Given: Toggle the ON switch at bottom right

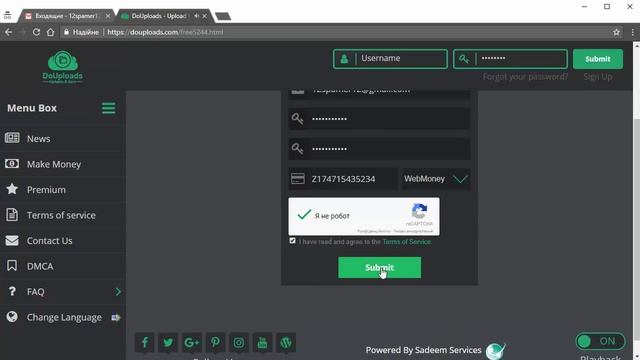Looking at the screenshot, I should tap(600, 341).
